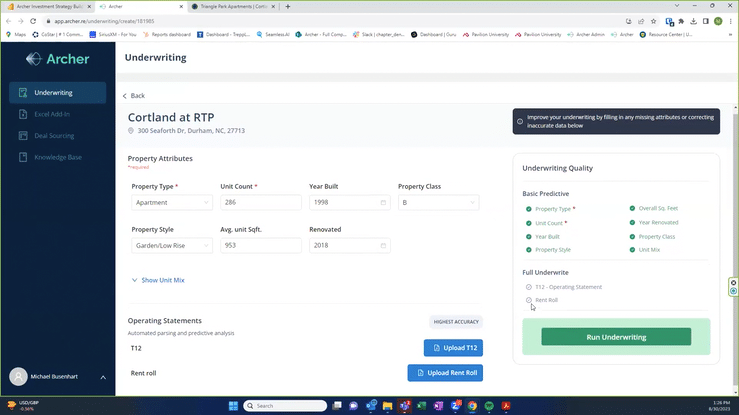Click Property Style green check icon
This screenshot has width=739, height=415.
pos(529,250)
